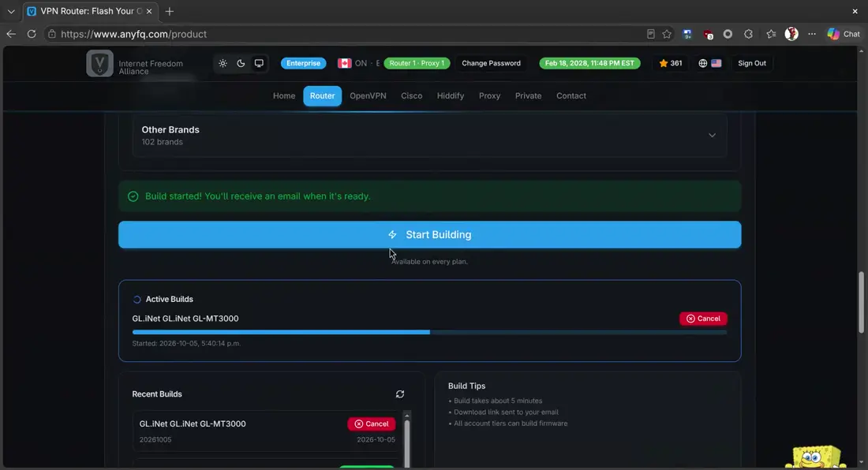
Task: Click Router 1 · Proxy 1 badge
Action: pyautogui.click(x=417, y=63)
